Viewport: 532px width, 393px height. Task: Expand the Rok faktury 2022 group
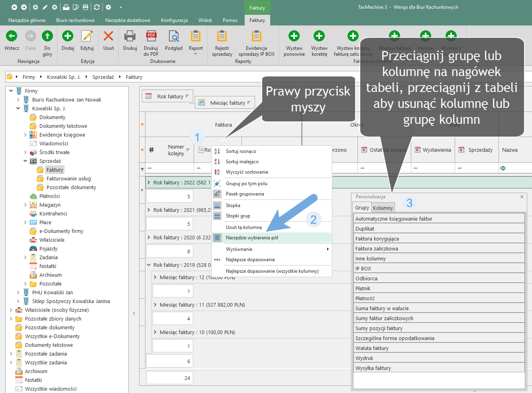tap(149, 182)
